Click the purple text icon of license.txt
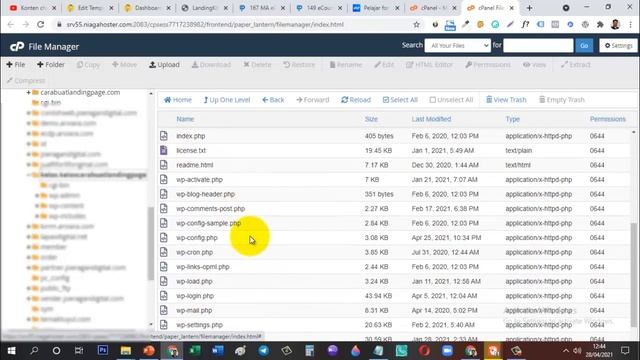 click(x=164, y=150)
